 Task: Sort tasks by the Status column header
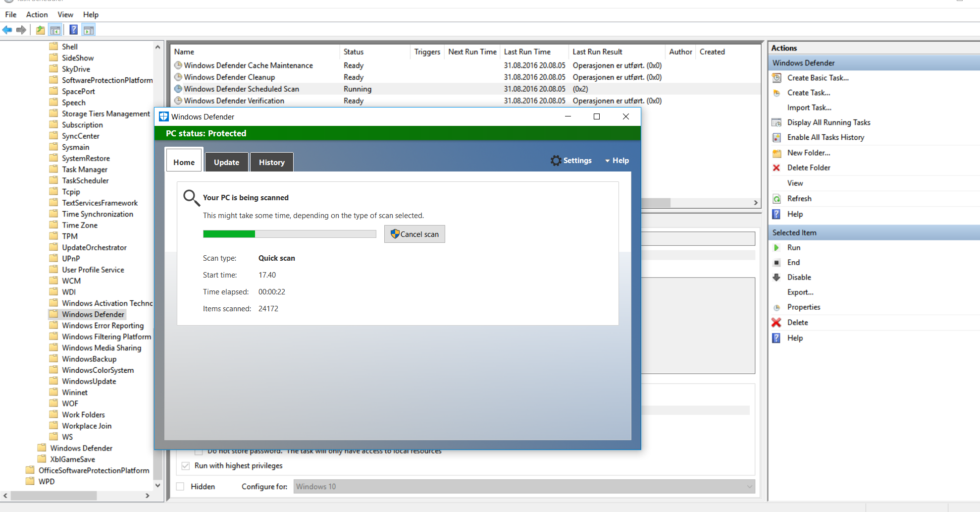[375, 52]
